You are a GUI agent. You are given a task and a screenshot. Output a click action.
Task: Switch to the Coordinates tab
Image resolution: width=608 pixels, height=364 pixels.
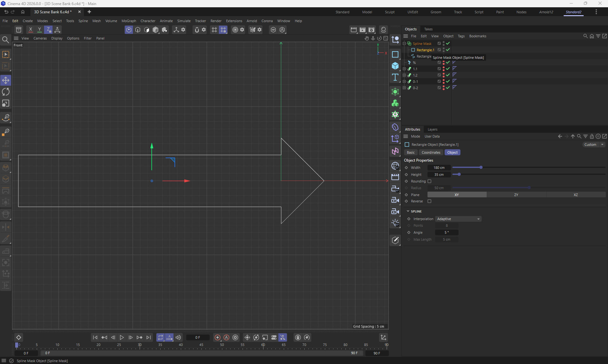point(431,152)
